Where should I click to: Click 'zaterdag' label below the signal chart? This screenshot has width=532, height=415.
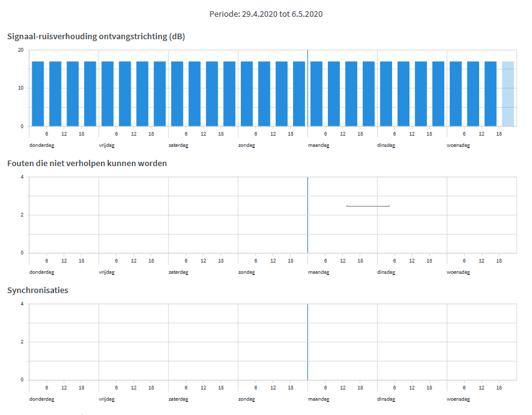178,146
